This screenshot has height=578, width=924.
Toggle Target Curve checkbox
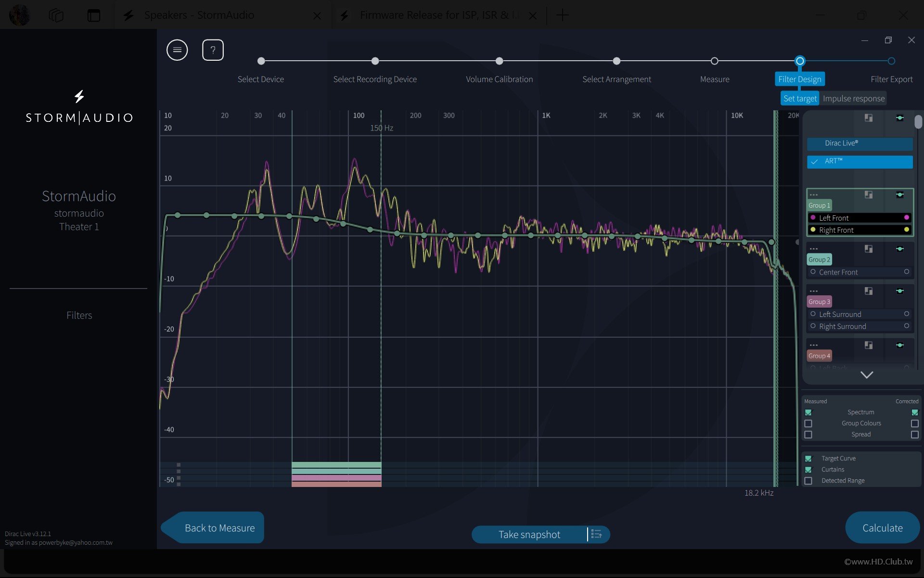pyautogui.click(x=808, y=459)
